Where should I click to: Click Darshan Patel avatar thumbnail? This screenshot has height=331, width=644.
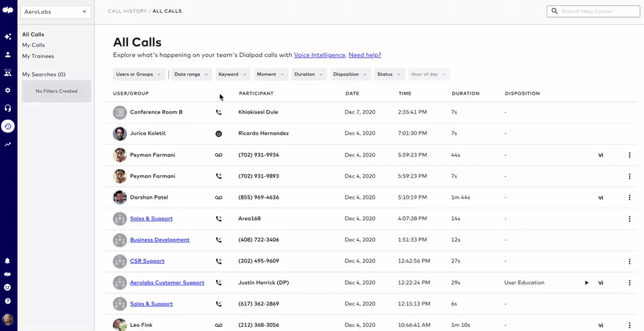click(120, 197)
